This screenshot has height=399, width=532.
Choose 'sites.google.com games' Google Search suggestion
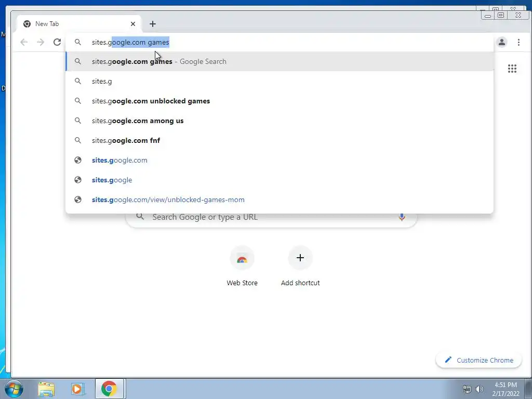[x=280, y=61]
